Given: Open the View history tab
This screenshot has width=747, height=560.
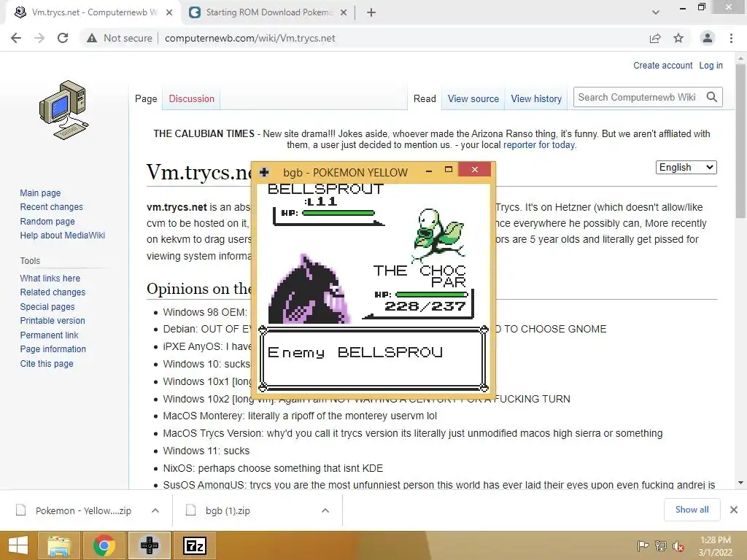Looking at the screenshot, I should click(536, 98).
